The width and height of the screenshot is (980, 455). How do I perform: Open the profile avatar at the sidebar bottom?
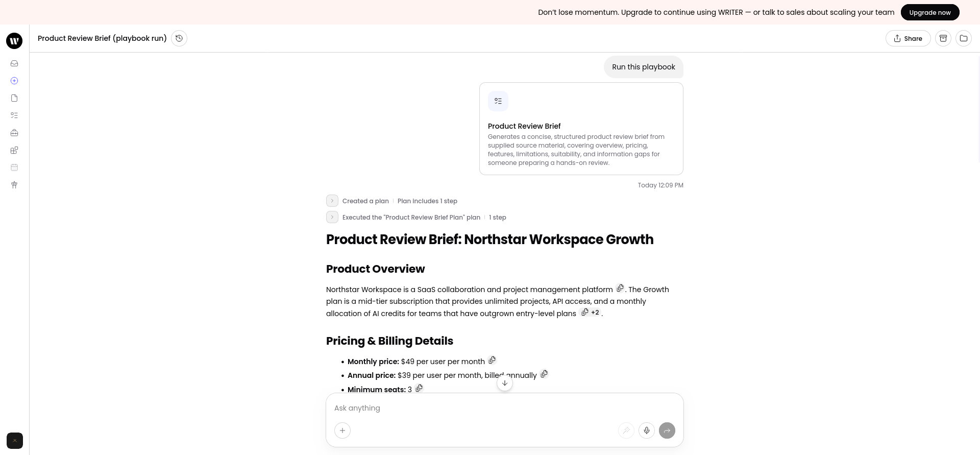click(15, 441)
